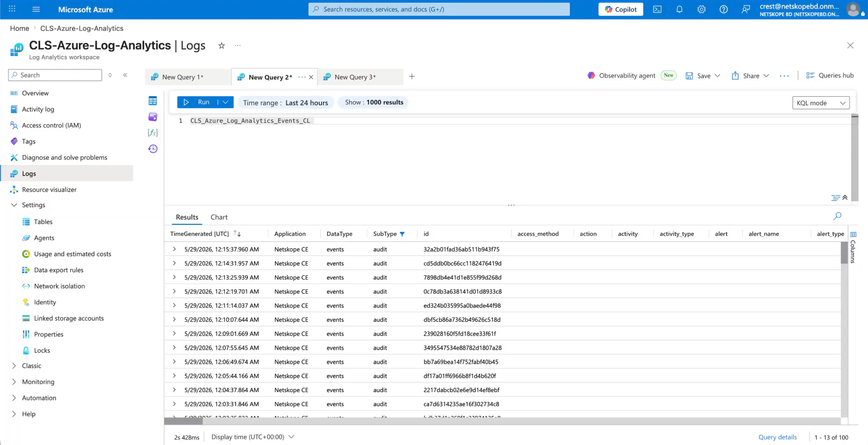The width and height of the screenshot is (868, 445).
Task: Expand the Automation section
Action: [14, 398]
